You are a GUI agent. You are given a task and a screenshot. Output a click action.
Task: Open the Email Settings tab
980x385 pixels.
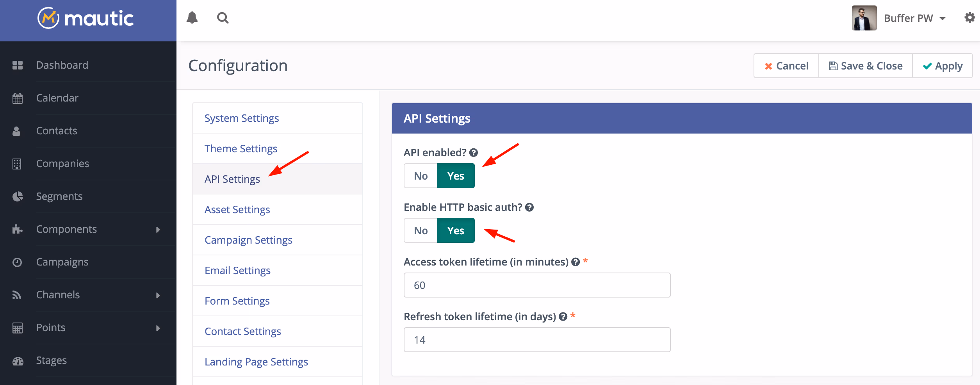pos(237,271)
